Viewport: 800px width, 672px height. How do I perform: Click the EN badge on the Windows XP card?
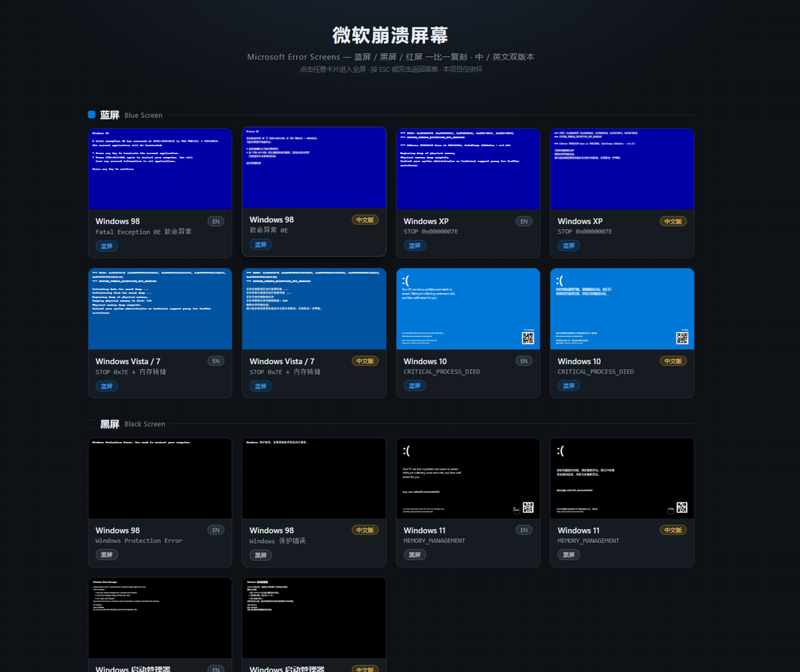[x=524, y=221]
